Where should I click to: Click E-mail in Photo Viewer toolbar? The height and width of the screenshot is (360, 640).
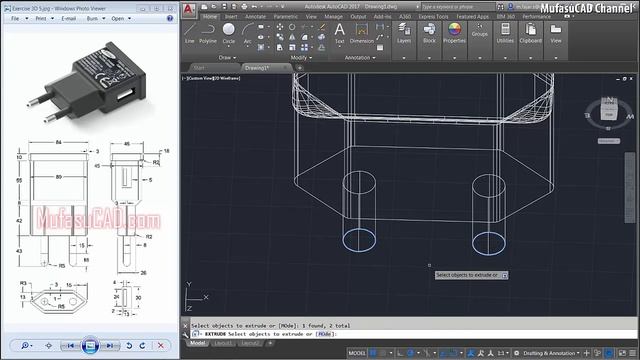(x=69, y=18)
